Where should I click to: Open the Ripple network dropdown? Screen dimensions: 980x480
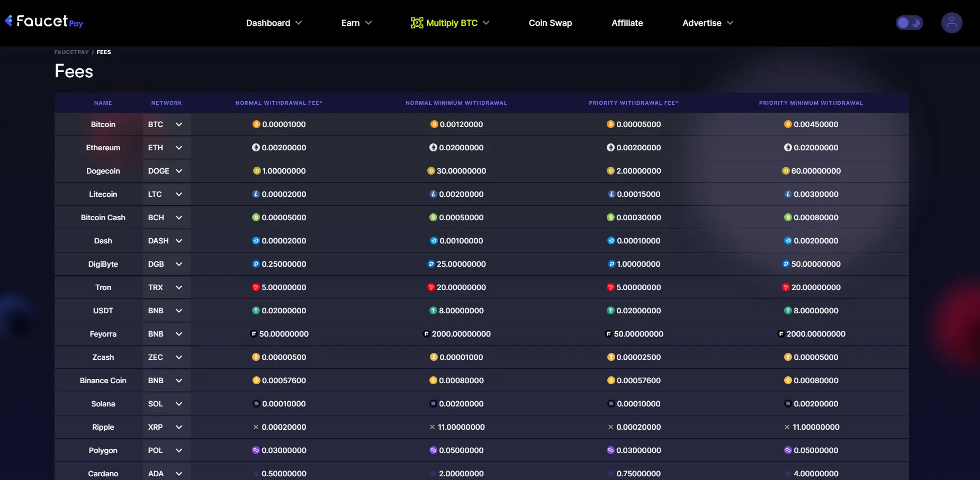click(x=166, y=427)
